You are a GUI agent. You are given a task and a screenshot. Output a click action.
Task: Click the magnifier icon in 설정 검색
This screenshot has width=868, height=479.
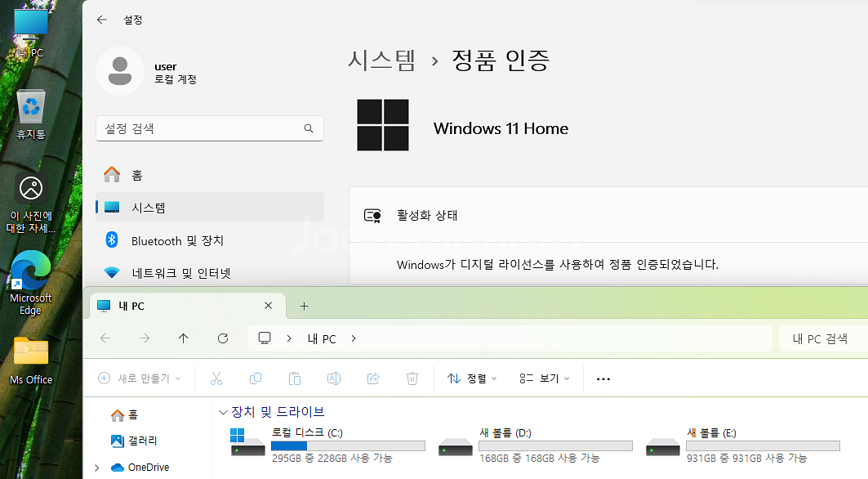click(x=309, y=128)
